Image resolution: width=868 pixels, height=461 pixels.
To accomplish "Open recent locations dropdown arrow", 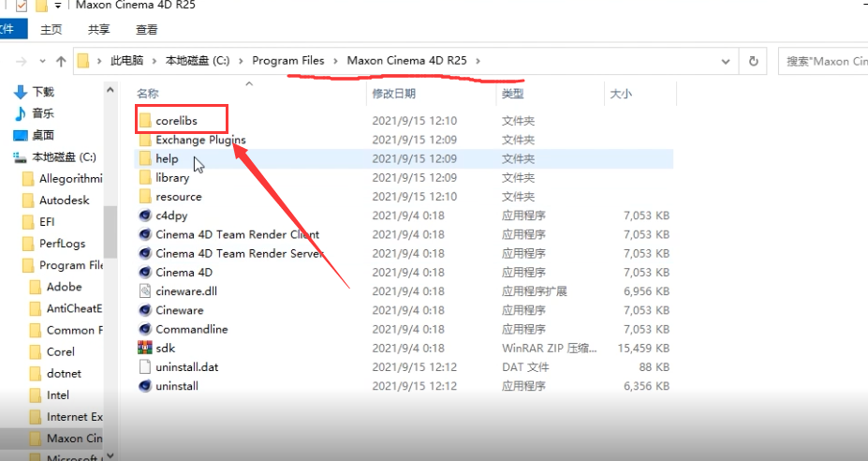I will 43,62.
